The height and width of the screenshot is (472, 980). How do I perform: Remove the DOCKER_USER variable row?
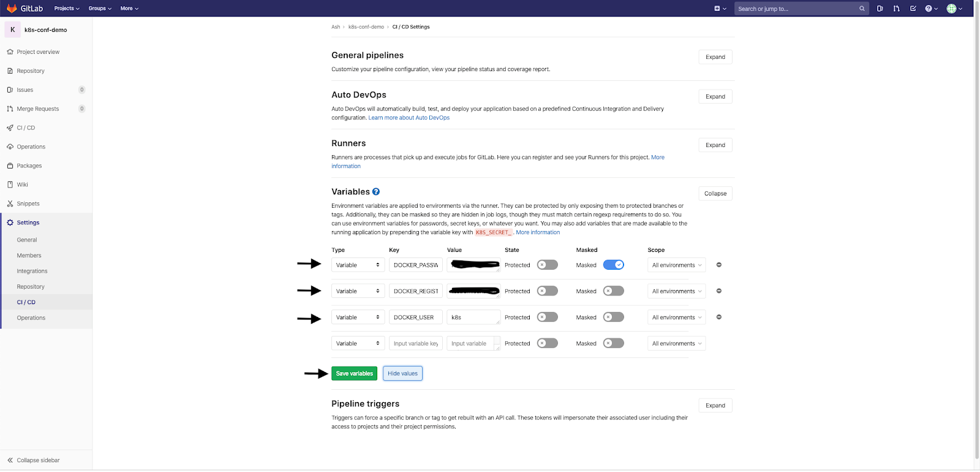pos(719,317)
